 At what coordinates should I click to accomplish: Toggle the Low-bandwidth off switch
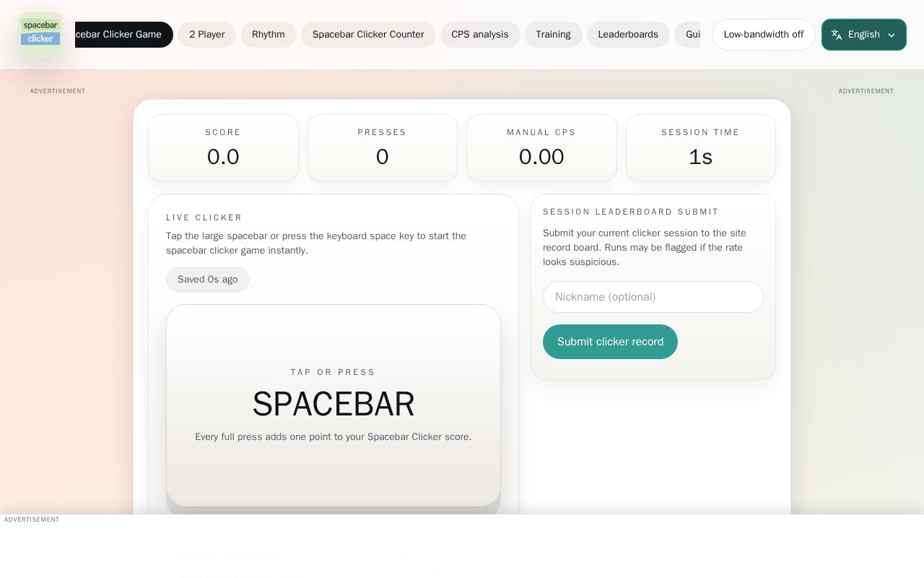[x=763, y=35]
